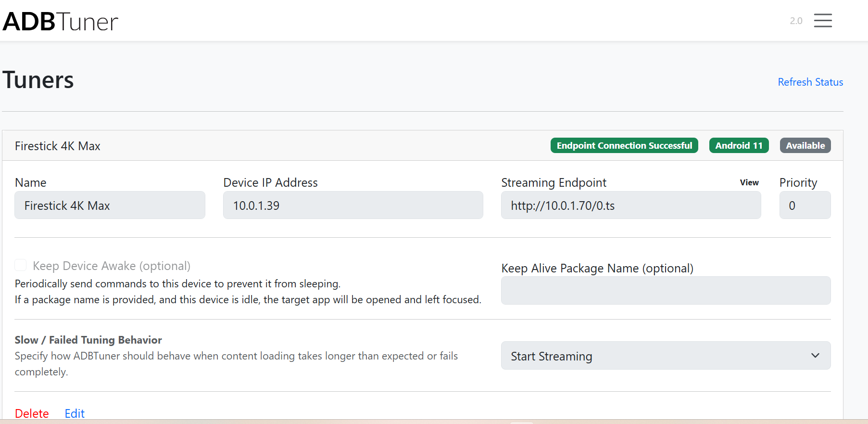The height and width of the screenshot is (424, 868).
Task: Click the Android 11 badge
Action: click(x=739, y=146)
